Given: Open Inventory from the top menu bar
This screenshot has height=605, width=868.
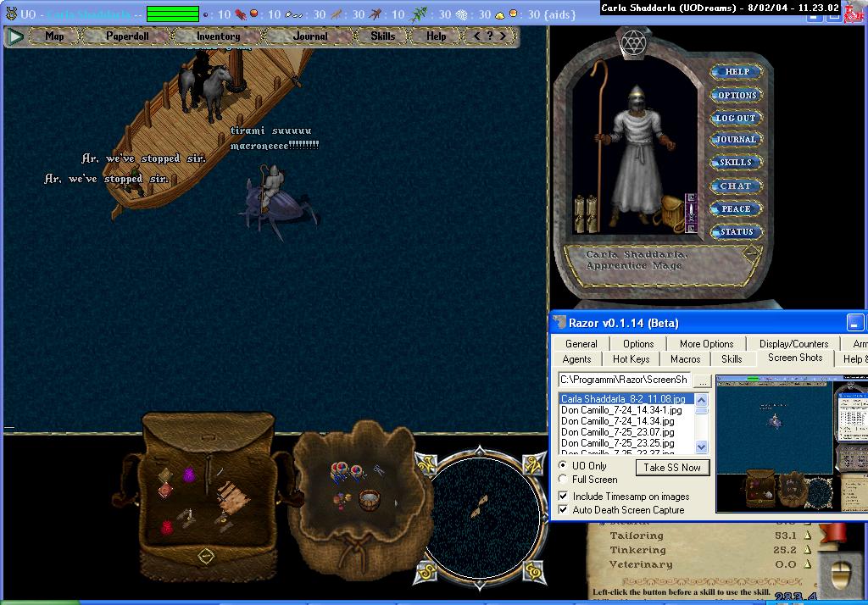Looking at the screenshot, I should (x=218, y=36).
